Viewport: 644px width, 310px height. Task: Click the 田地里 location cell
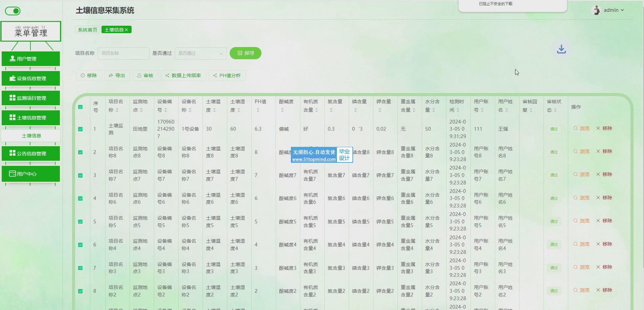(140, 129)
